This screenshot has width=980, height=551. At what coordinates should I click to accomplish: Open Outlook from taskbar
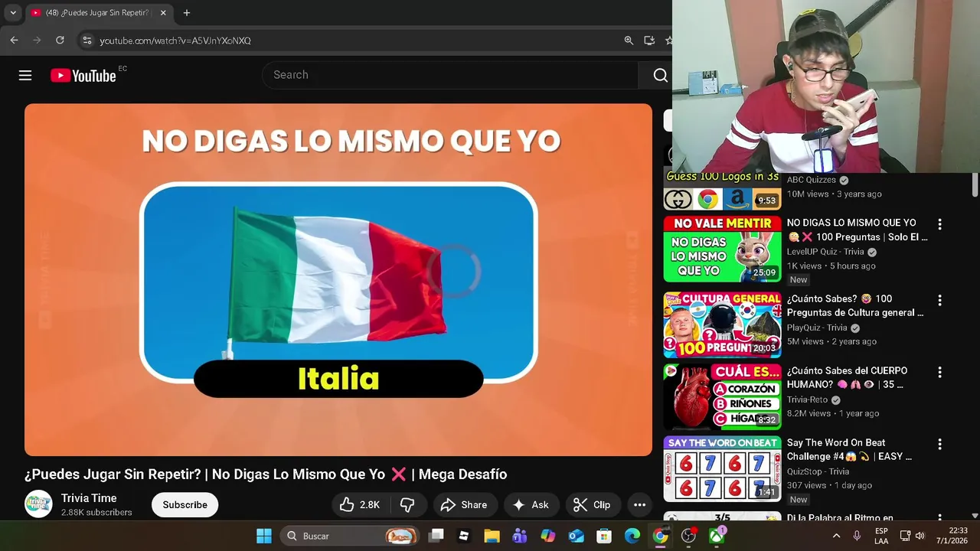(x=576, y=536)
